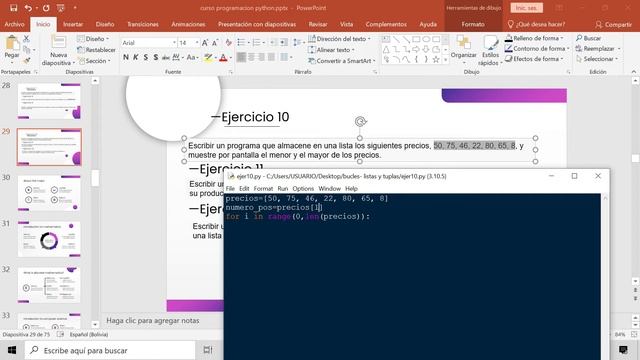This screenshot has width=640, height=360.
Task: Click Convertir a SmartArt
Action: click(x=342, y=61)
